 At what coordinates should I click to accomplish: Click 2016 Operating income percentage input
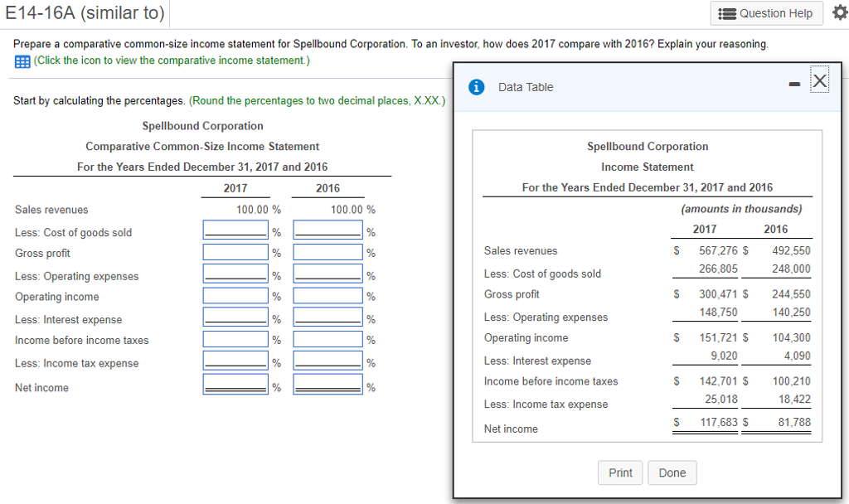pyautogui.click(x=328, y=296)
